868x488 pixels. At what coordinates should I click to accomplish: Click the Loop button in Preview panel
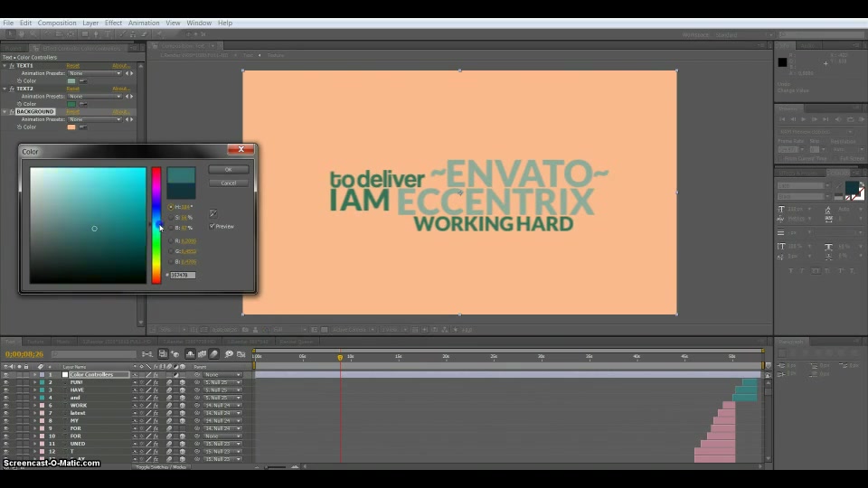tap(850, 119)
